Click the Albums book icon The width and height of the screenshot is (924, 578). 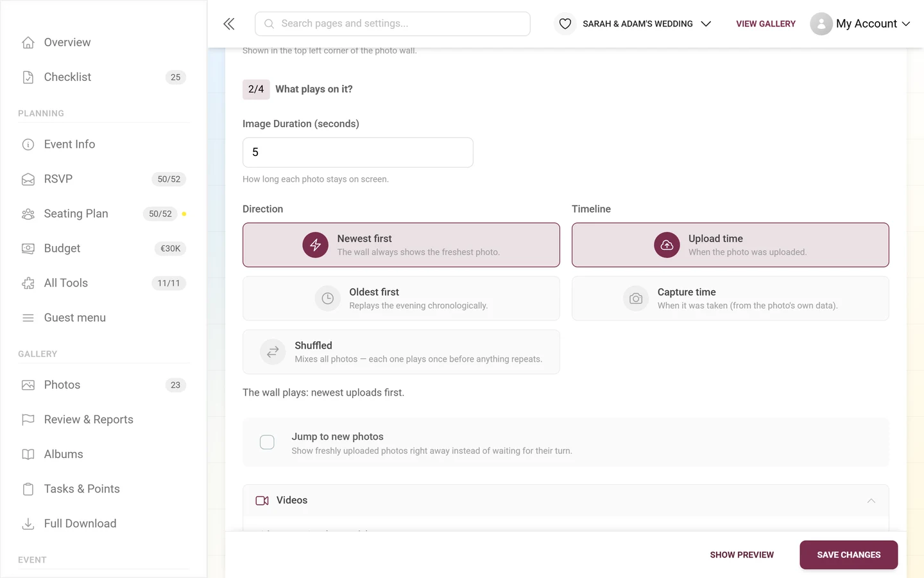28,455
